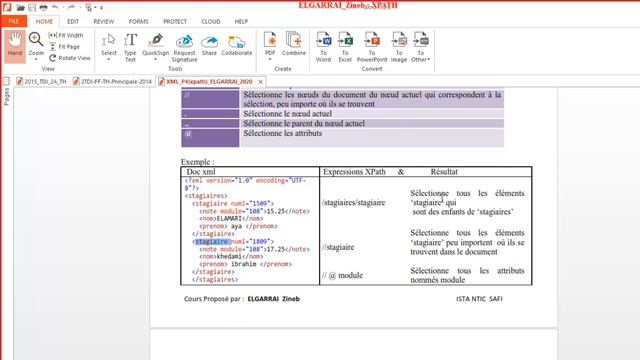This screenshot has width=640, height=360.
Task: Open the To Other conversion dropdown
Action: 420,47
